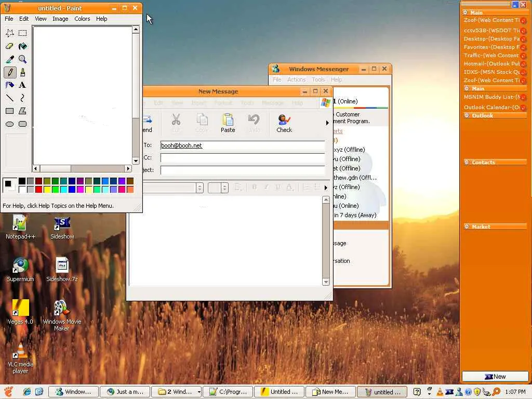
Task: Choose the Curve tool in Paint
Action: click(23, 98)
